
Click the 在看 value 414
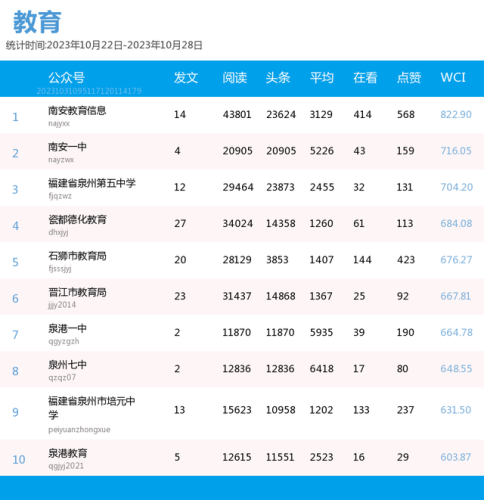362,114
